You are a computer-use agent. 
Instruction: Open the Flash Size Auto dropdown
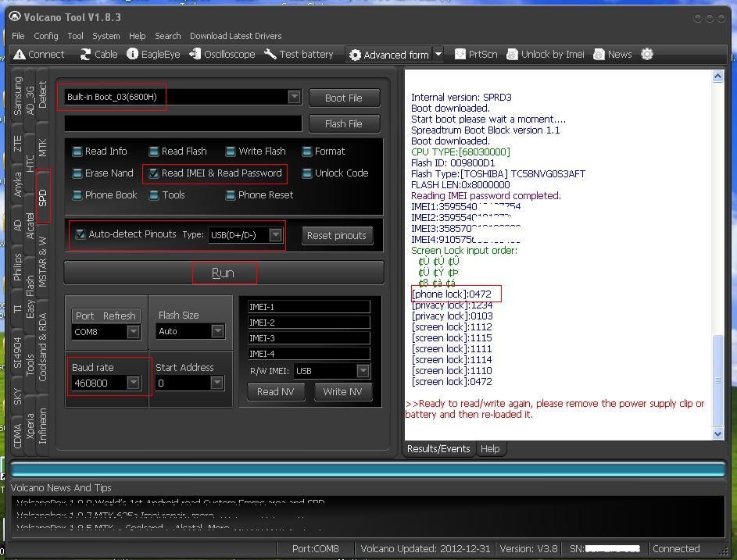217,331
